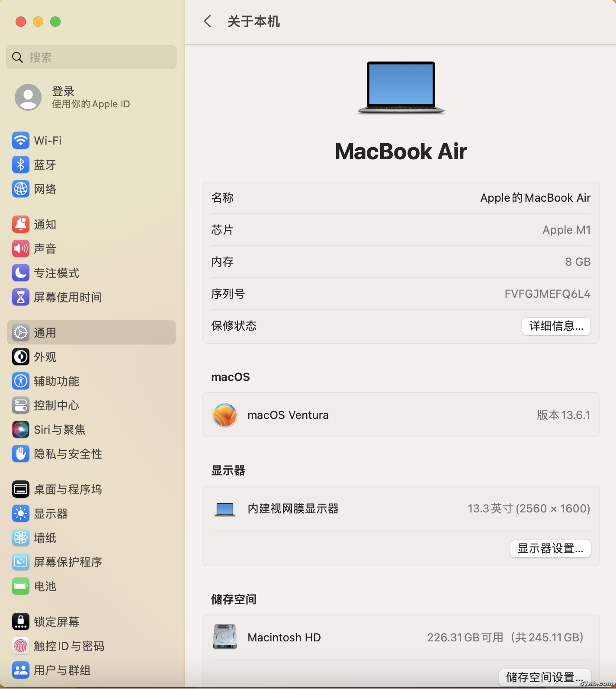Open Network (网络) globe icon
Image resolution: width=616 pixels, height=689 pixels.
[x=21, y=189]
